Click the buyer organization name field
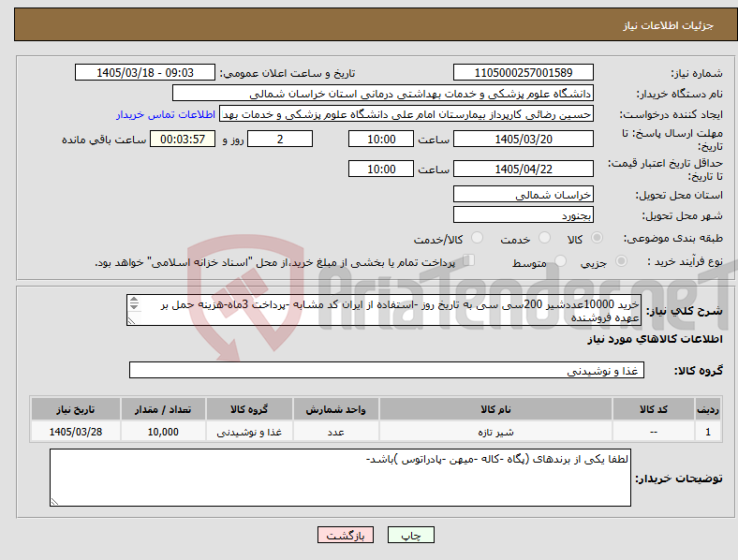738x560 pixels. pyautogui.click(x=383, y=93)
